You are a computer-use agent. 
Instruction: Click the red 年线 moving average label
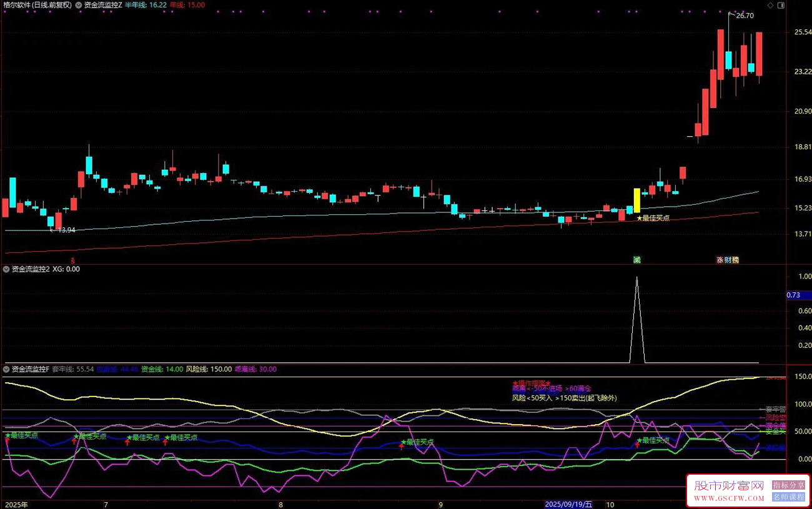[187, 5]
